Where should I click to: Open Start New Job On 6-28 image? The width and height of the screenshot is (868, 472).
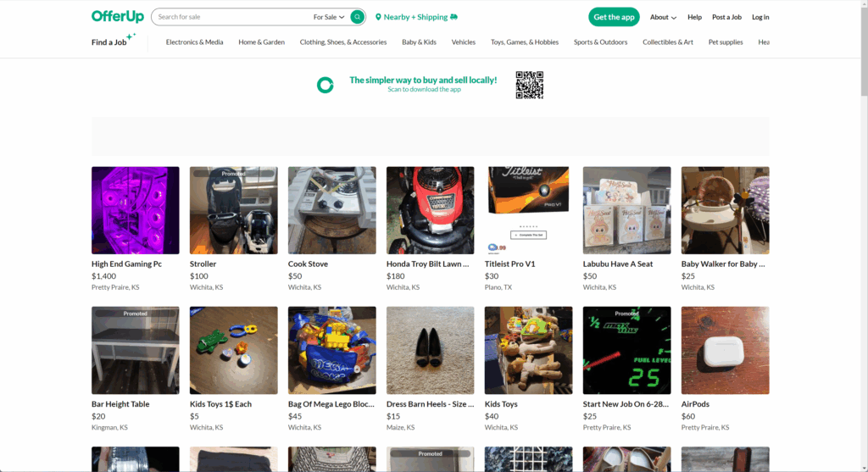[x=626, y=350]
